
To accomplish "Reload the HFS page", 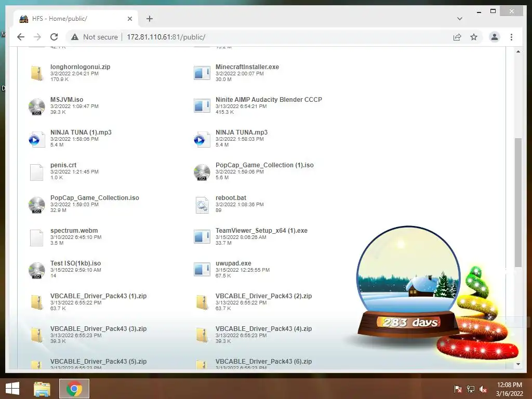I will pyautogui.click(x=54, y=37).
